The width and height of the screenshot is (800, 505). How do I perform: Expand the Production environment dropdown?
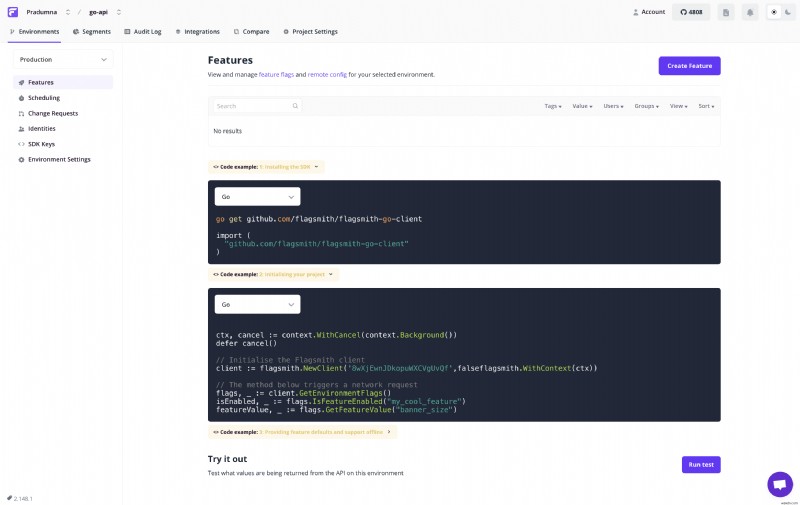[x=63, y=60]
